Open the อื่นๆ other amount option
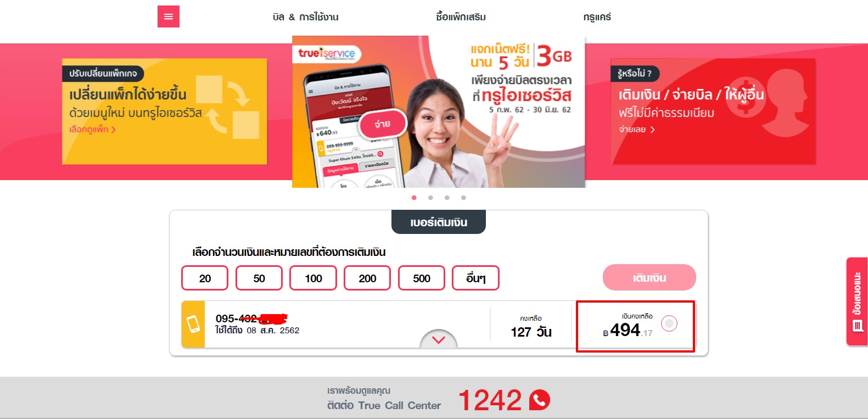868x419 pixels. click(x=475, y=278)
